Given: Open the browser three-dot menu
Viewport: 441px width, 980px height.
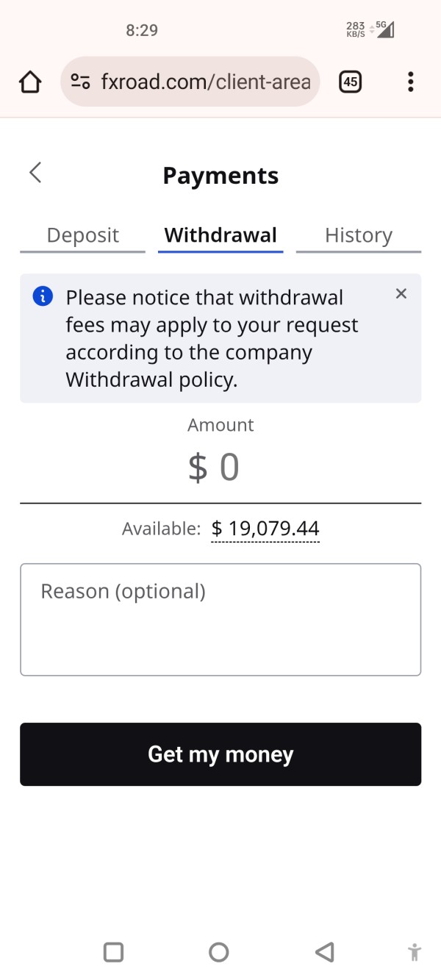Looking at the screenshot, I should tap(410, 82).
